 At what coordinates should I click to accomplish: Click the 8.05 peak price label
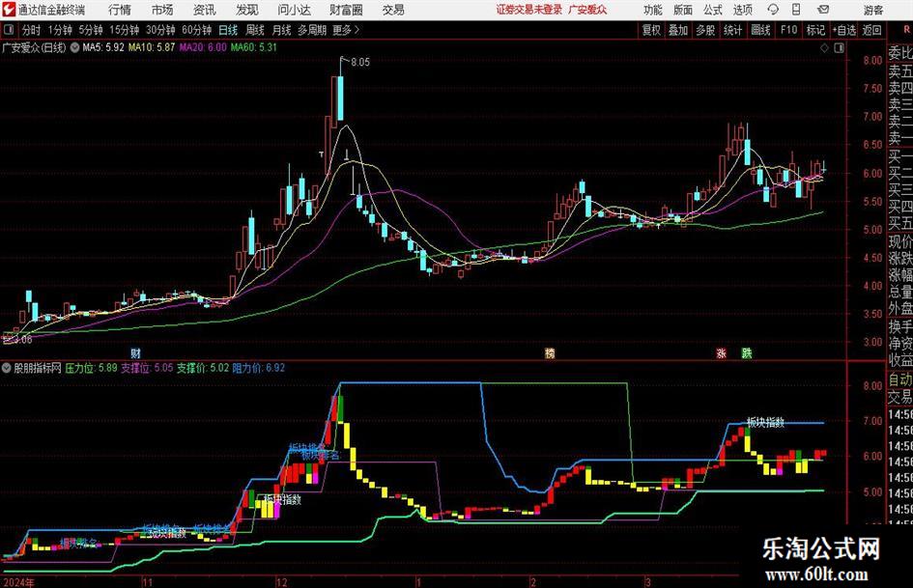[359, 63]
